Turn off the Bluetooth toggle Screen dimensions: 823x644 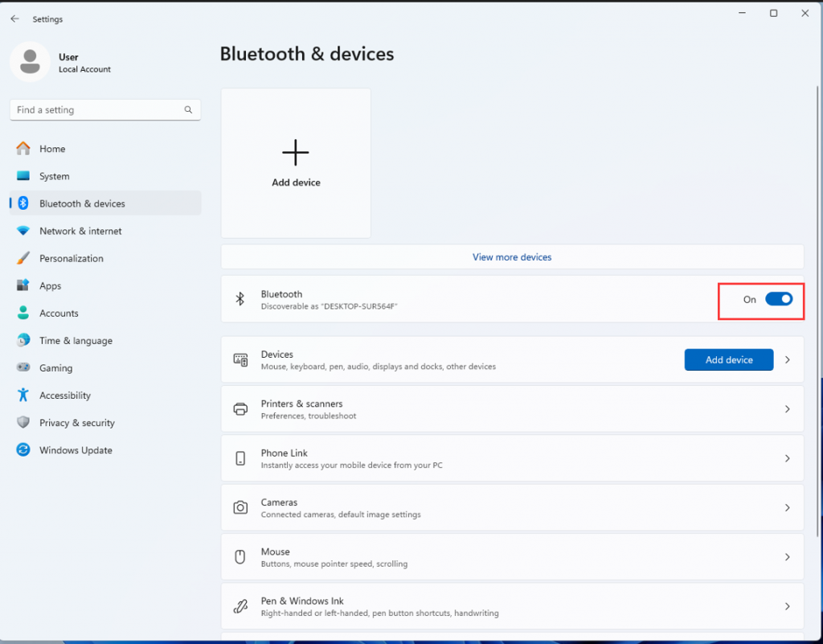(779, 299)
